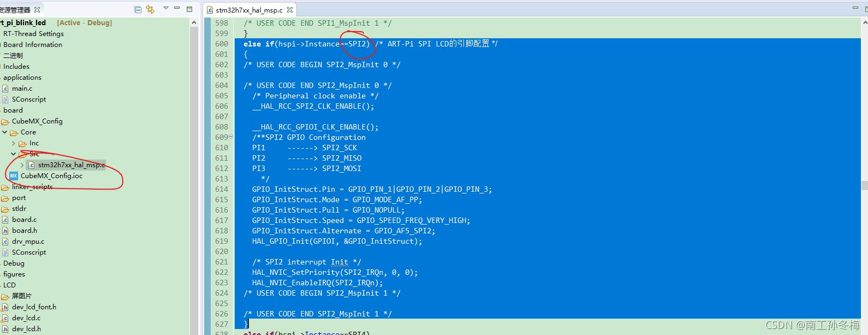Select the stldr folder
This screenshot has width=868, height=335.
19,208
